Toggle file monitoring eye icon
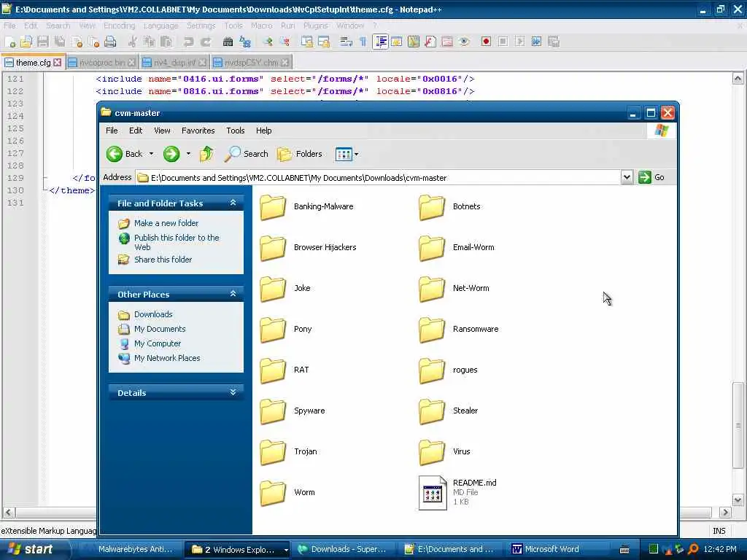Viewport: 747px width, 560px height. pyautogui.click(x=464, y=42)
